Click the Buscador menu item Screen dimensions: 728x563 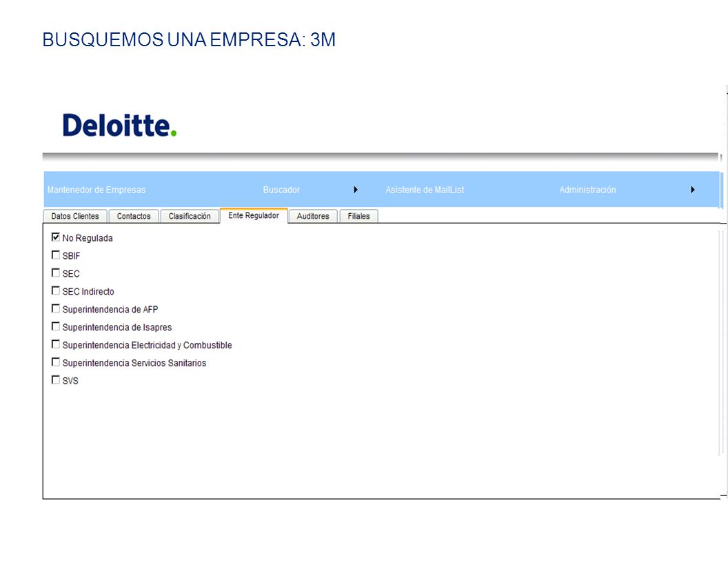pos(281,190)
